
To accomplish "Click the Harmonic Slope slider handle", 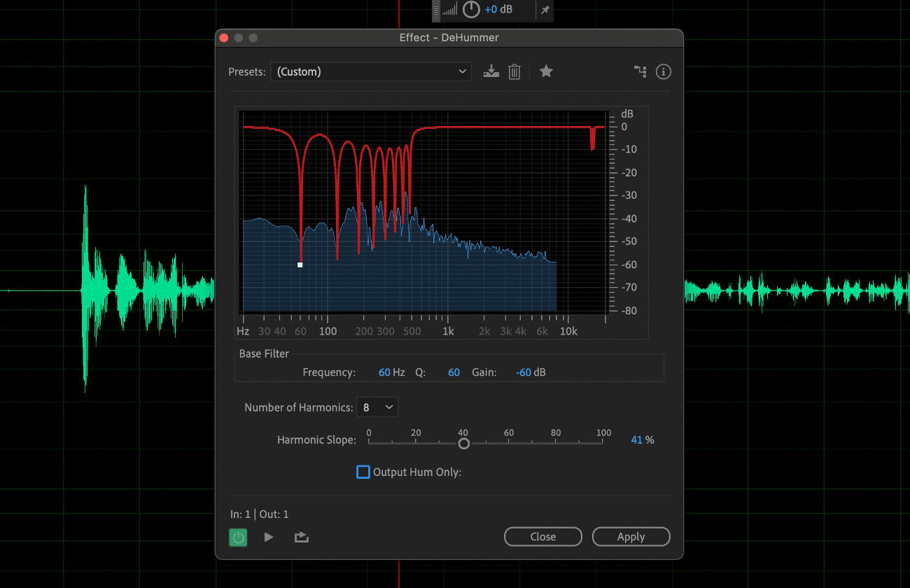I will click(x=463, y=442).
